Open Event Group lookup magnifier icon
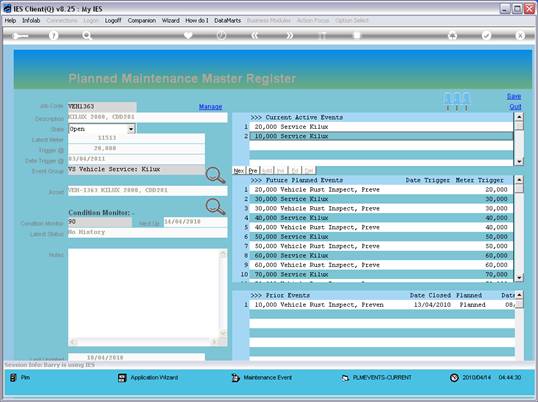The height and width of the screenshot is (402, 538). [215, 175]
